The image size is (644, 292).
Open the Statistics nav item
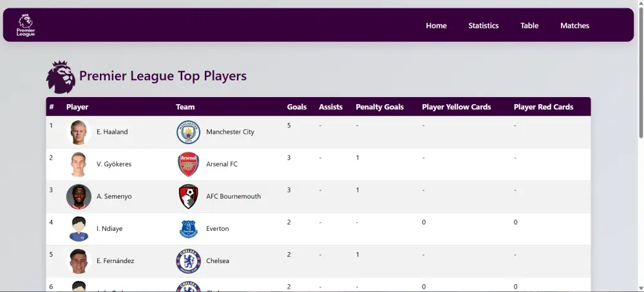[x=483, y=26]
